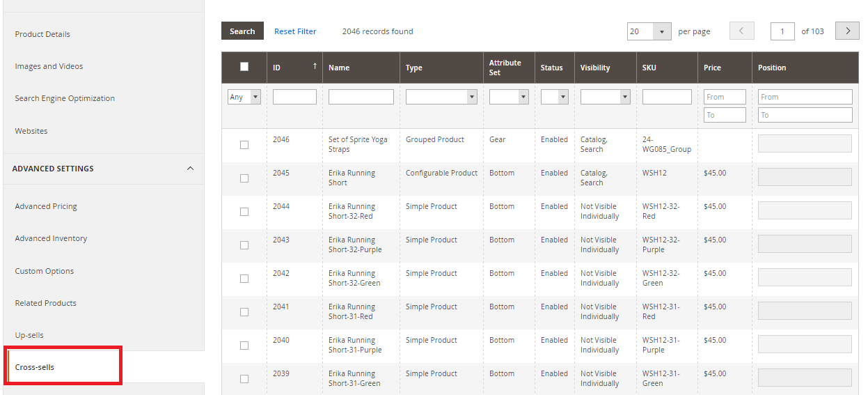Viewport: 868px width, 395px height.
Task: Sort by the Status column header
Action: pos(551,68)
